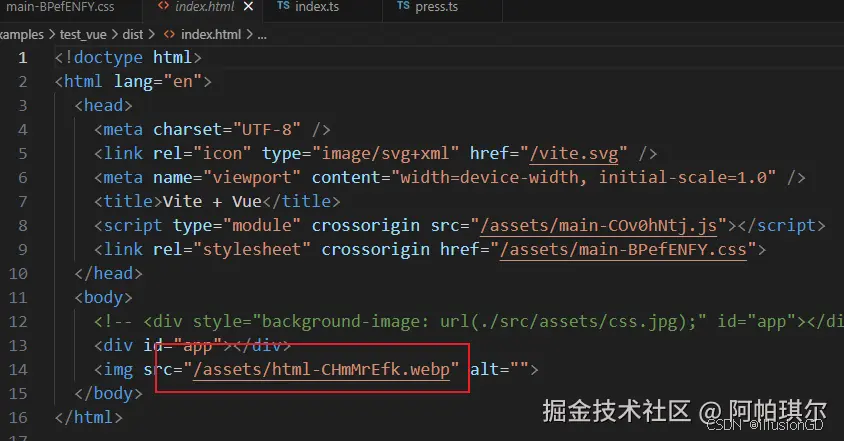Click the TS icon on press.ts tab
The width and height of the screenshot is (844, 441).
tap(403, 6)
